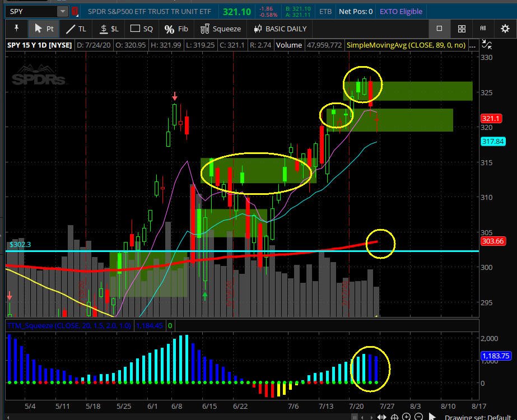Choose the $L price level tool
This screenshot has height=420, width=517.
[x=109, y=29]
